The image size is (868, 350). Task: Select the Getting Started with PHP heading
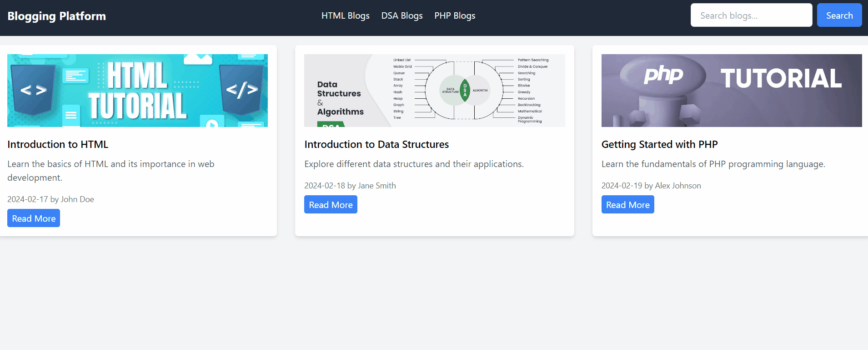coord(659,144)
